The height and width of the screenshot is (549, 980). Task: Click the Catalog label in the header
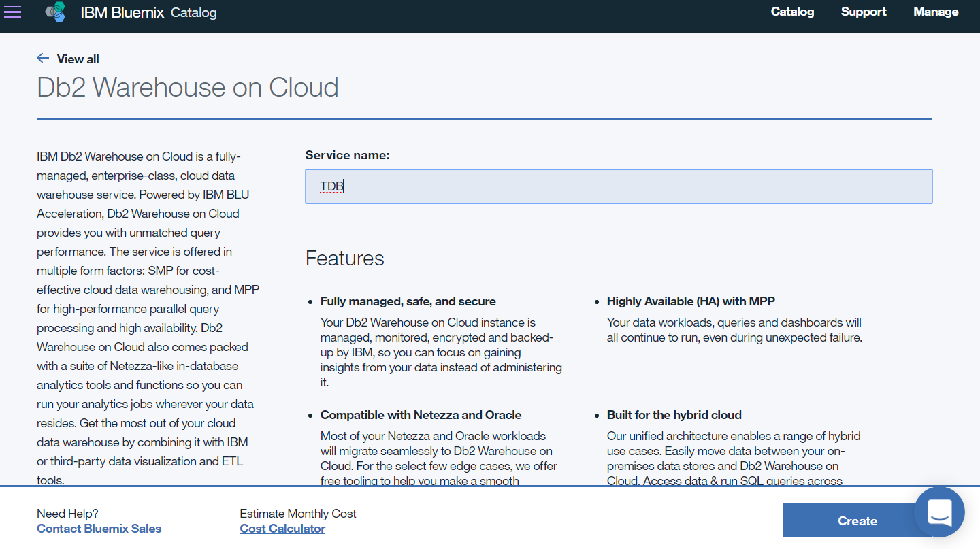click(x=193, y=12)
